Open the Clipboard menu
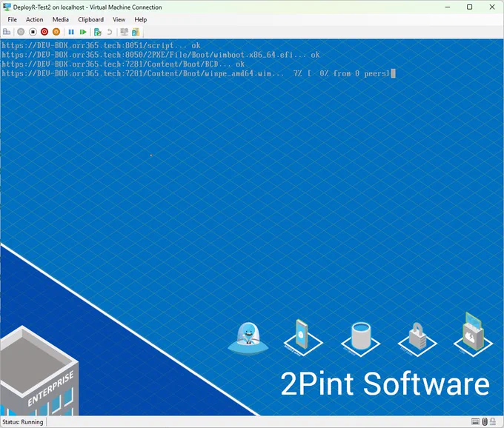This screenshot has width=504, height=428. point(90,19)
